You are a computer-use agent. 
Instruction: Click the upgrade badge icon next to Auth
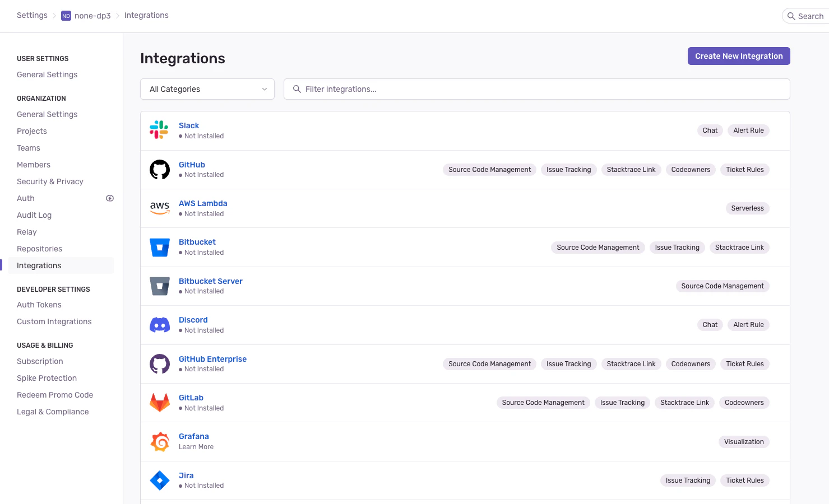coord(110,198)
